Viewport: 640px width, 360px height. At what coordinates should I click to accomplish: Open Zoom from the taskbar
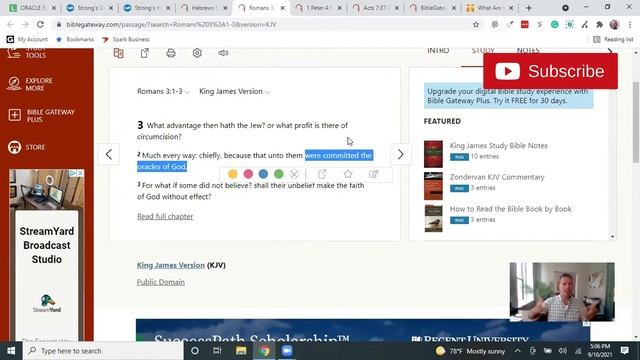coord(287,351)
